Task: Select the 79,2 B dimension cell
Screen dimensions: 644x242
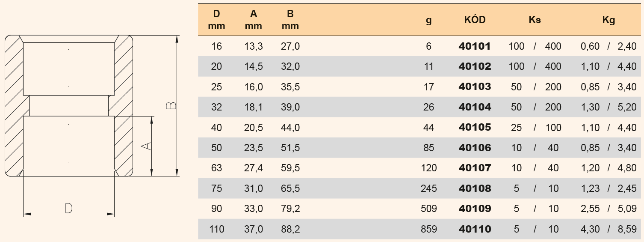Action: coord(290,209)
